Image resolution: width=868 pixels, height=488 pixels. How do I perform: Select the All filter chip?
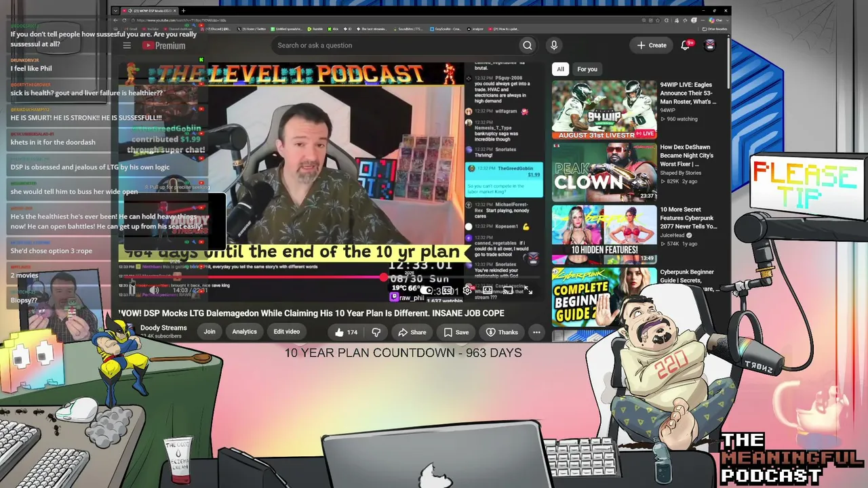(560, 69)
